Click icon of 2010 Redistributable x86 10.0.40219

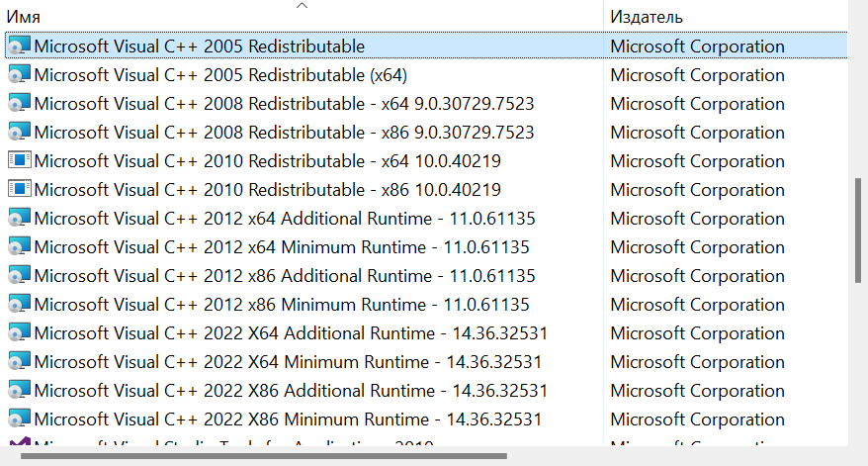[19, 190]
